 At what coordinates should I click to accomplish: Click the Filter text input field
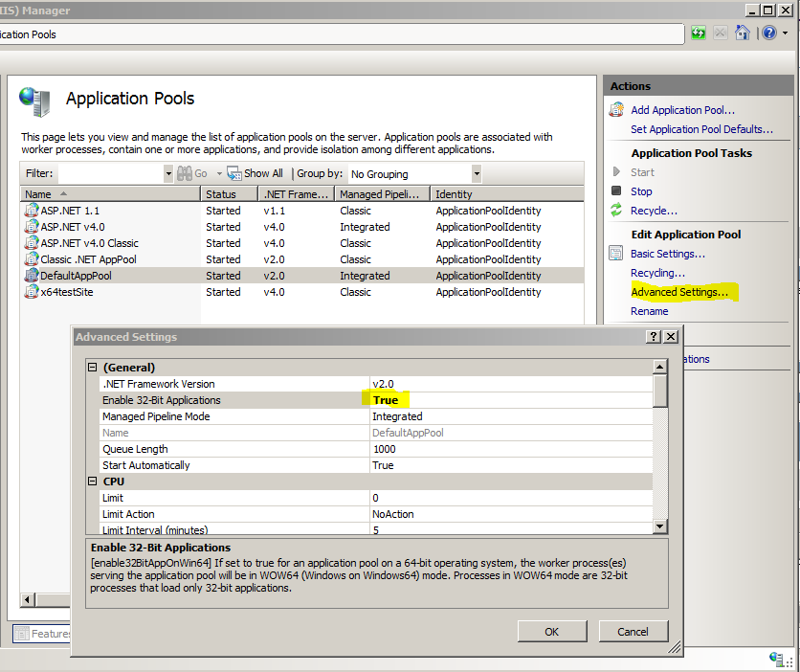pos(111,174)
